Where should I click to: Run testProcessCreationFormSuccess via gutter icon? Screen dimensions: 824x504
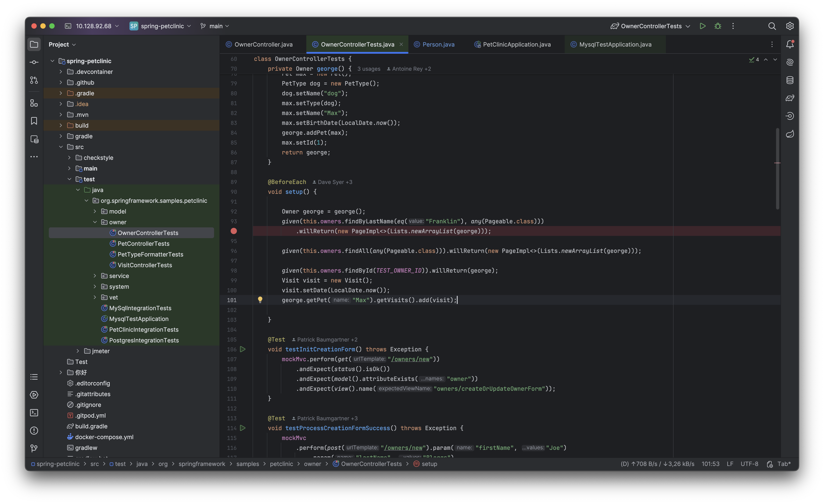(x=243, y=428)
